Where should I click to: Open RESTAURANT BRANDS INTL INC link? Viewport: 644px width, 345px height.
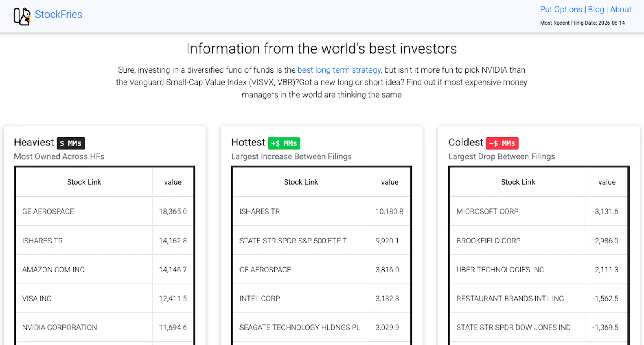pyautogui.click(x=510, y=299)
